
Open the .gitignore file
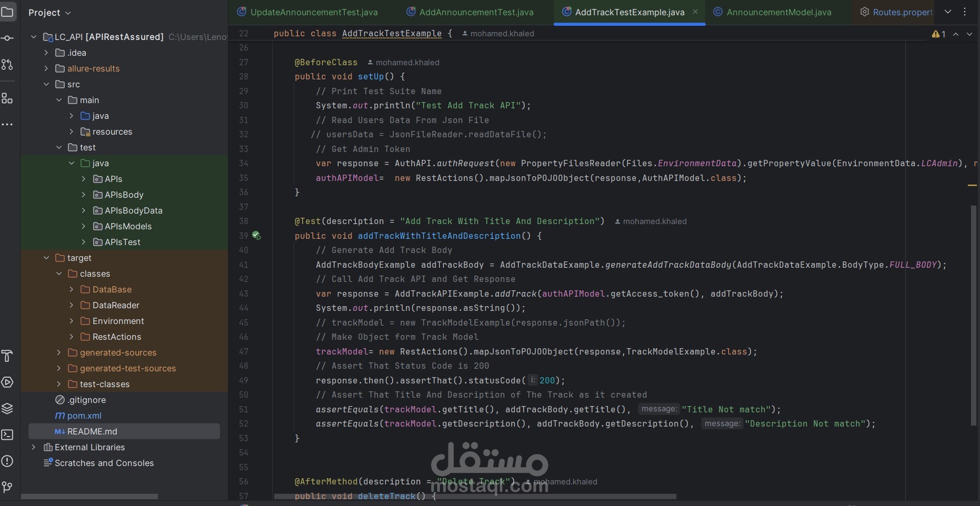click(81, 400)
